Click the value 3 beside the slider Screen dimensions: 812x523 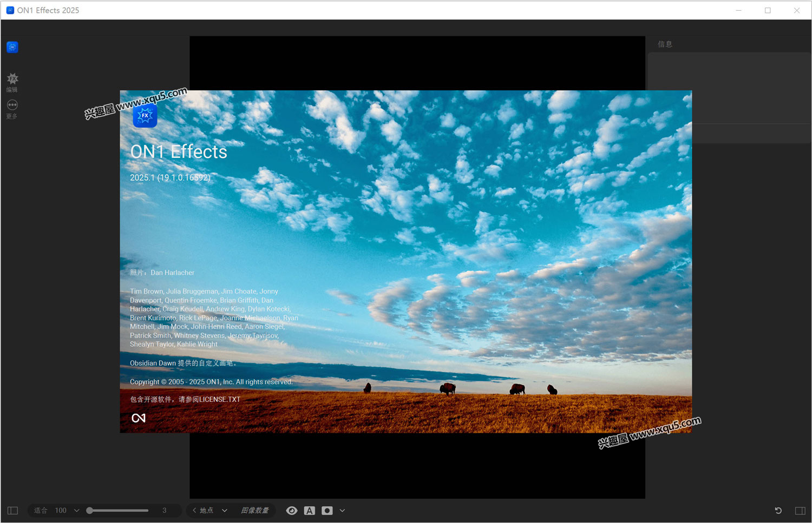click(165, 511)
